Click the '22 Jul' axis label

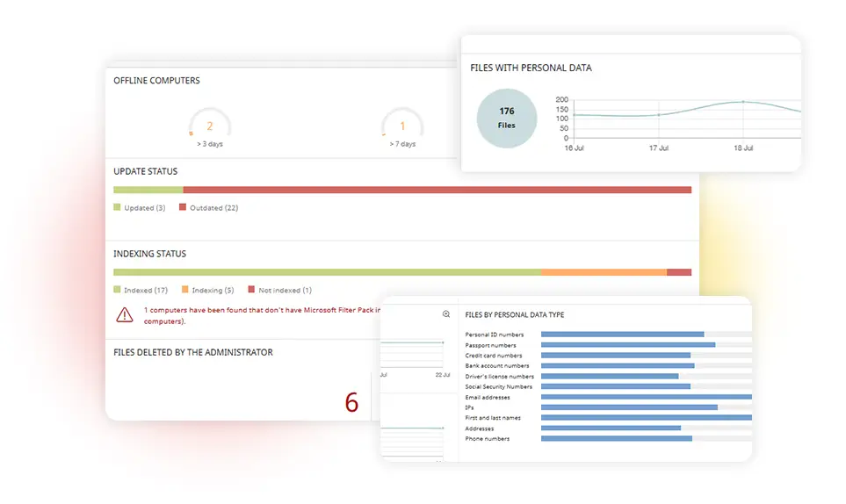pyautogui.click(x=443, y=375)
